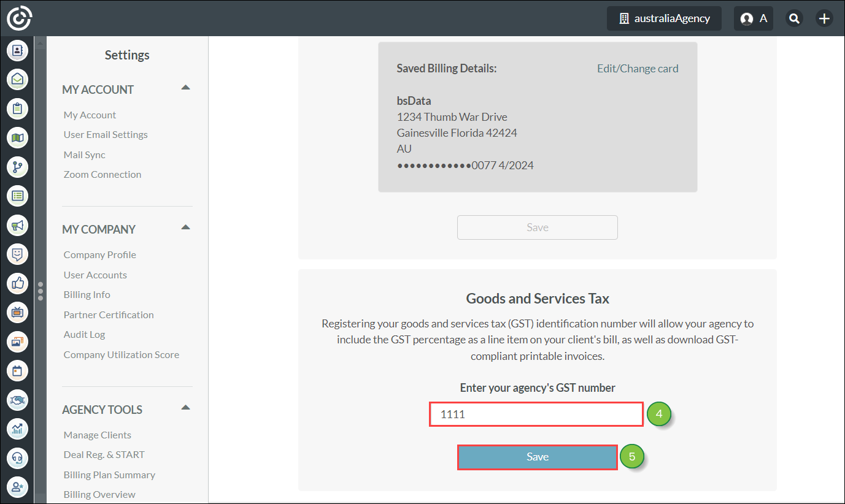
Task: Click the 1234 Thumb War Drive address
Action: click(452, 116)
